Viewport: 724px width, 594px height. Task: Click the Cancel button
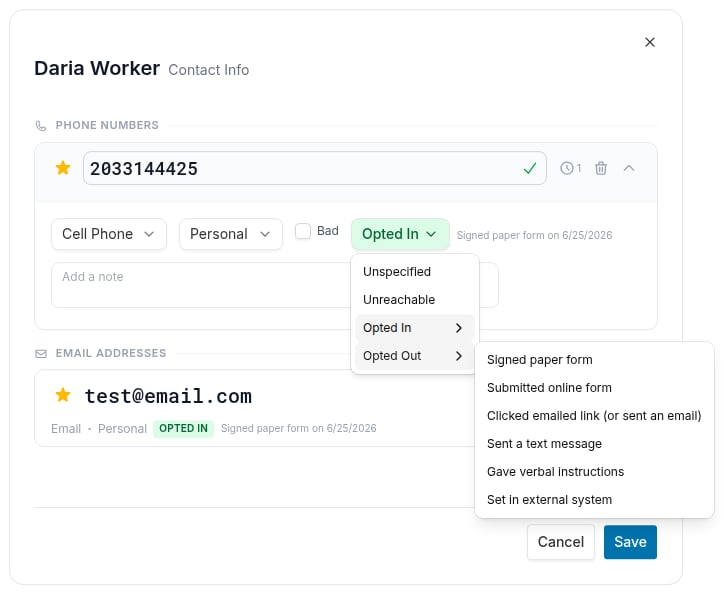561,542
